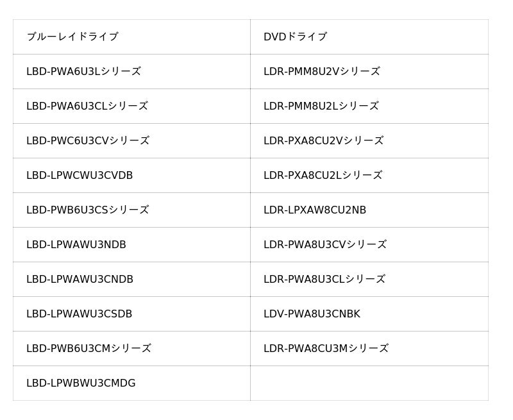Click the LBD-LPWAWU3NDB cell
The image size is (513, 420).
pos(131,245)
